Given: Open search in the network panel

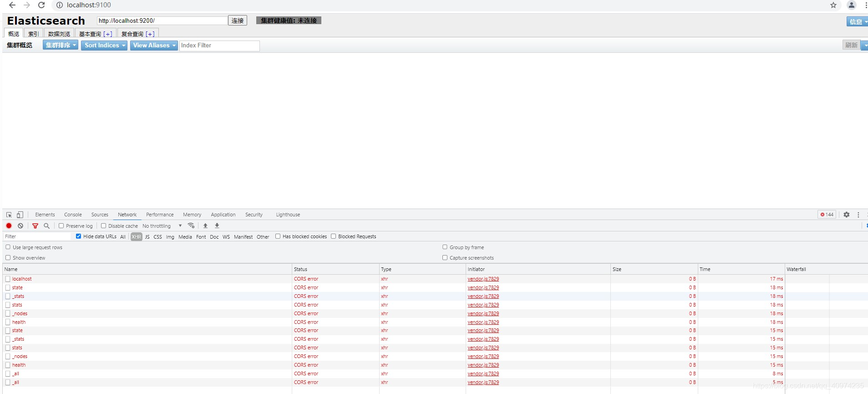Looking at the screenshot, I should tap(46, 225).
